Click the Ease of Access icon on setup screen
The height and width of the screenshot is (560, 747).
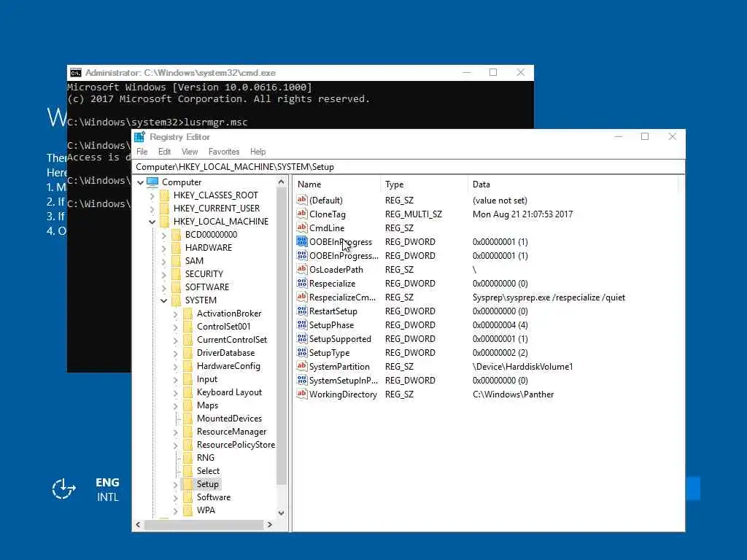point(64,489)
